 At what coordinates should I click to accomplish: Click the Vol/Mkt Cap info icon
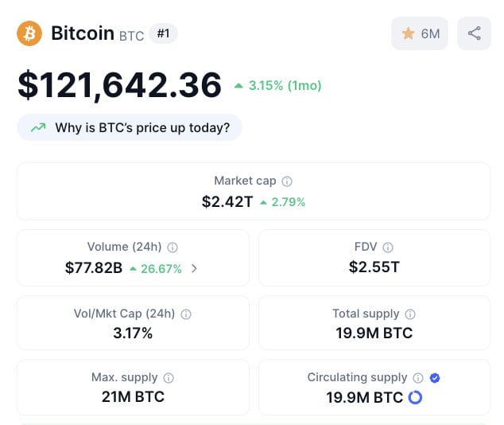(186, 314)
